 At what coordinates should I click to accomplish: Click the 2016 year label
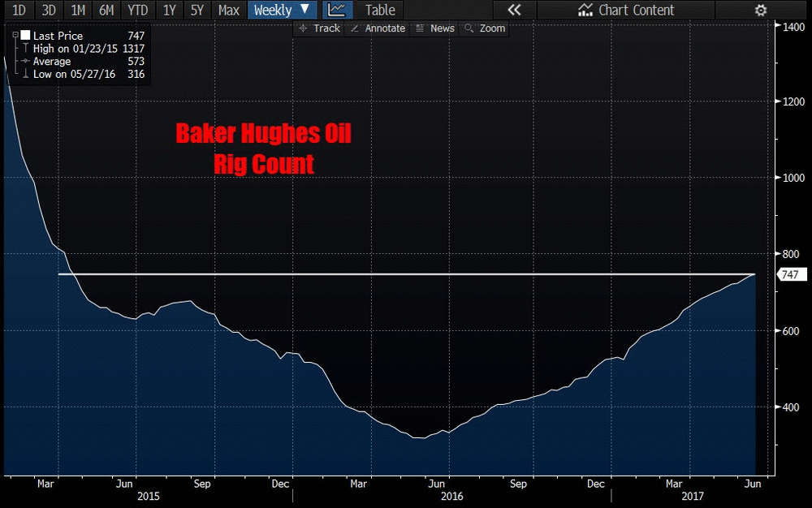pos(451,496)
